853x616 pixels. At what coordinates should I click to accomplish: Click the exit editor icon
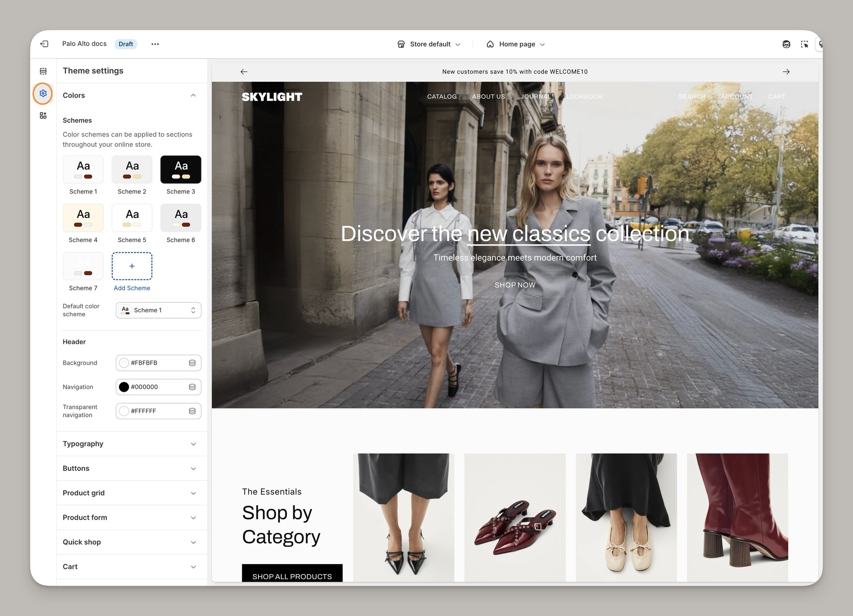[44, 44]
